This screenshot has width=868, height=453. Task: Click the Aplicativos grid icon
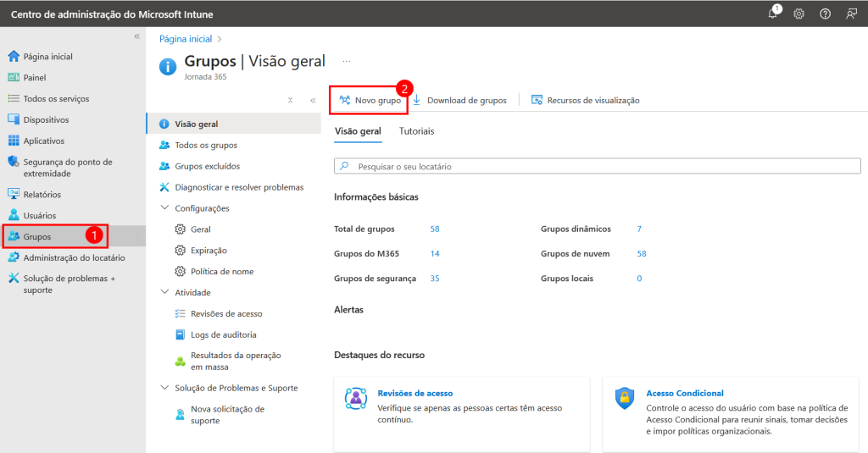point(14,141)
